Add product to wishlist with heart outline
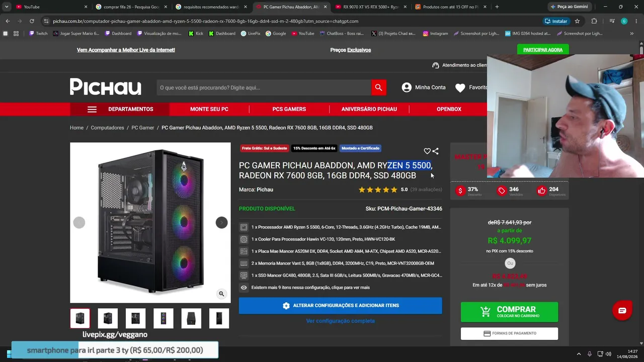The width and height of the screenshot is (644, 362). (427, 151)
